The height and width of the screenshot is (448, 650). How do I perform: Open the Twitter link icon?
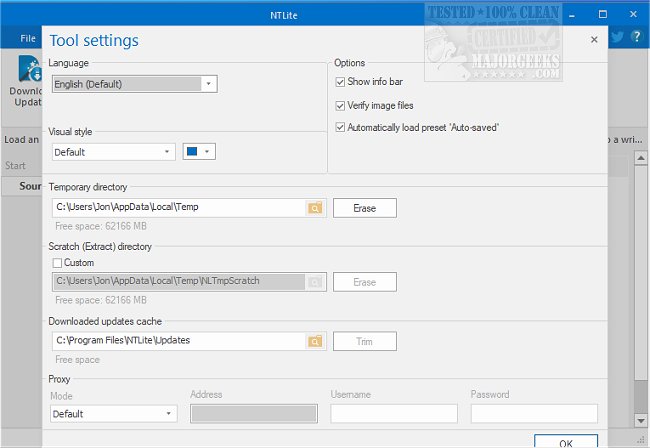click(x=617, y=38)
